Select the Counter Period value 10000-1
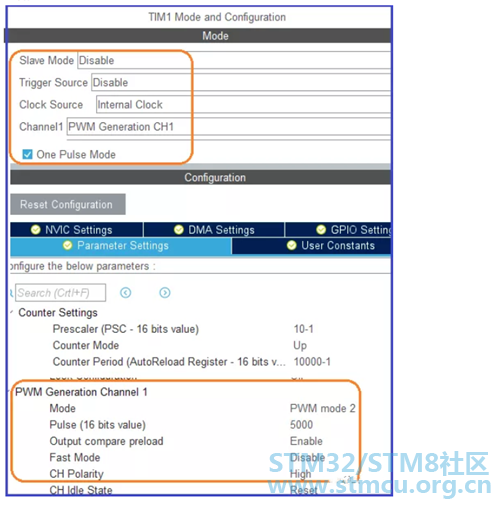Image resolution: width=500 pixels, height=508 pixels. tap(312, 362)
